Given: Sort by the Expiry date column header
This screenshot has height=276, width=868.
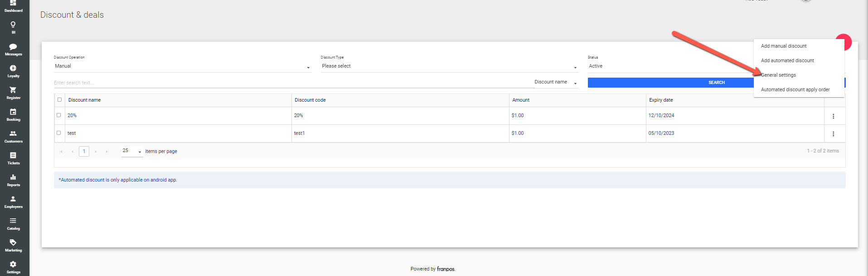Looking at the screenshot, I should click(661, 100).
